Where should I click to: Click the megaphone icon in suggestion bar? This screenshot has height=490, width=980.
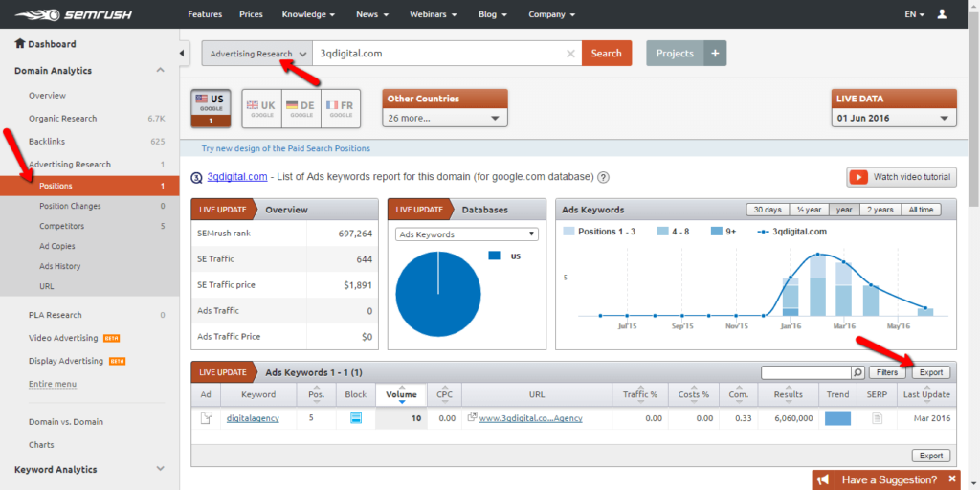pyautogui.click(x=823, y=479)
